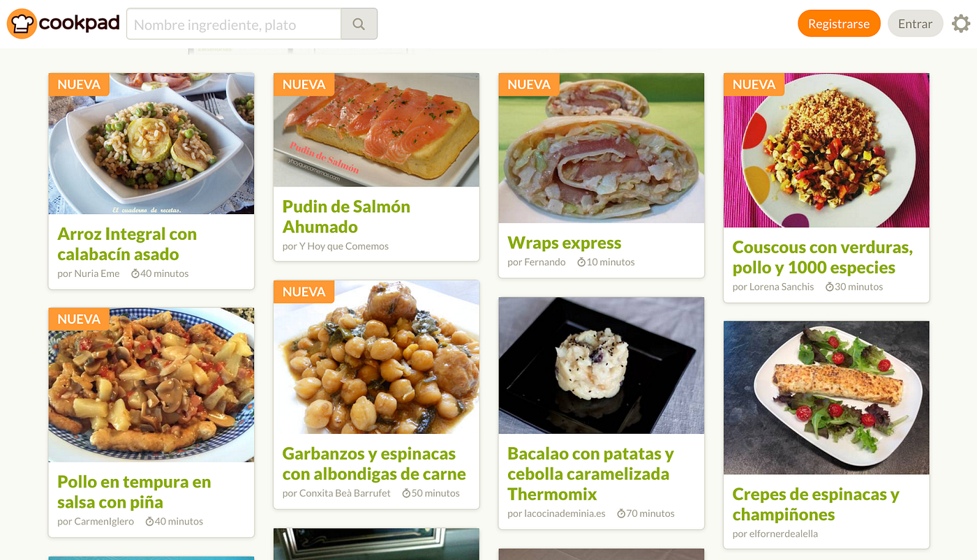Click the search magnifier button
Screen dimensions: 977x560
359,24
